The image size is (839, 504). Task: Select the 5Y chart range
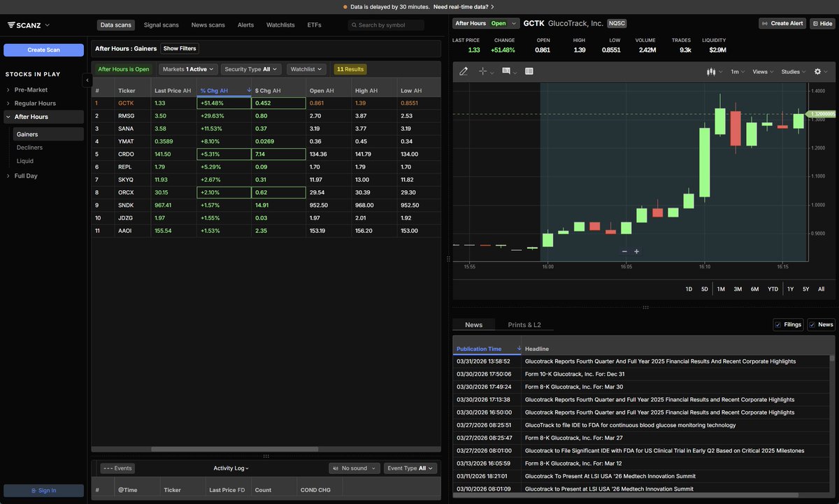(x=805, y=289)
